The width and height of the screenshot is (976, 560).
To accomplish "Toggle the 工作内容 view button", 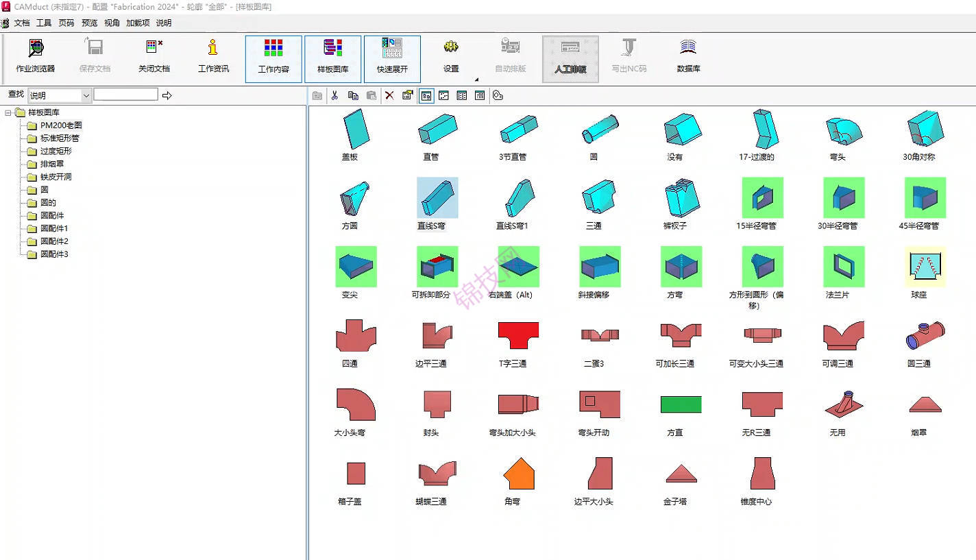I will (273, 58).
